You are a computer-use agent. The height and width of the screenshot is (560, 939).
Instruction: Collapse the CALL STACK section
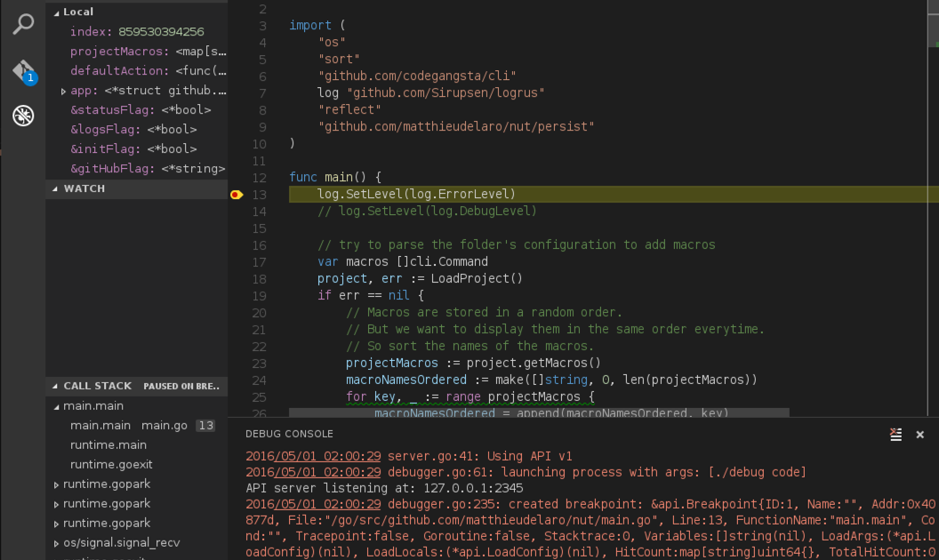[55, 387]
